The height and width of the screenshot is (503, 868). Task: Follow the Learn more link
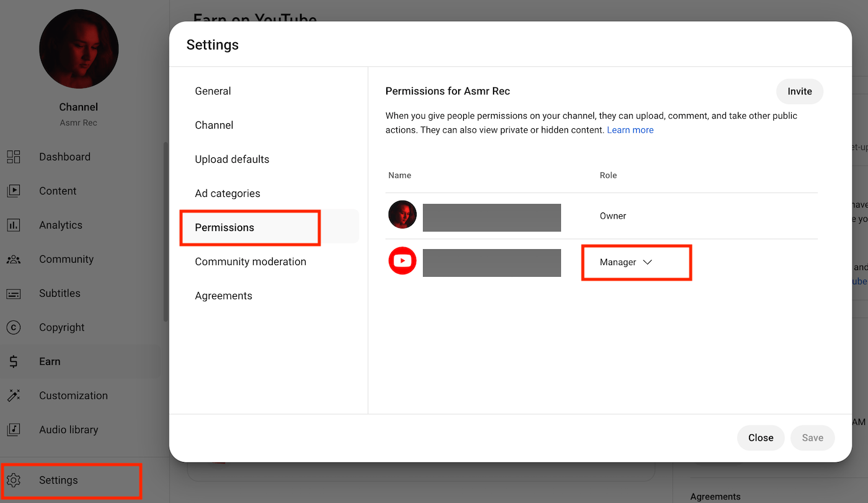pyautogui.click(x=630, y=130)
